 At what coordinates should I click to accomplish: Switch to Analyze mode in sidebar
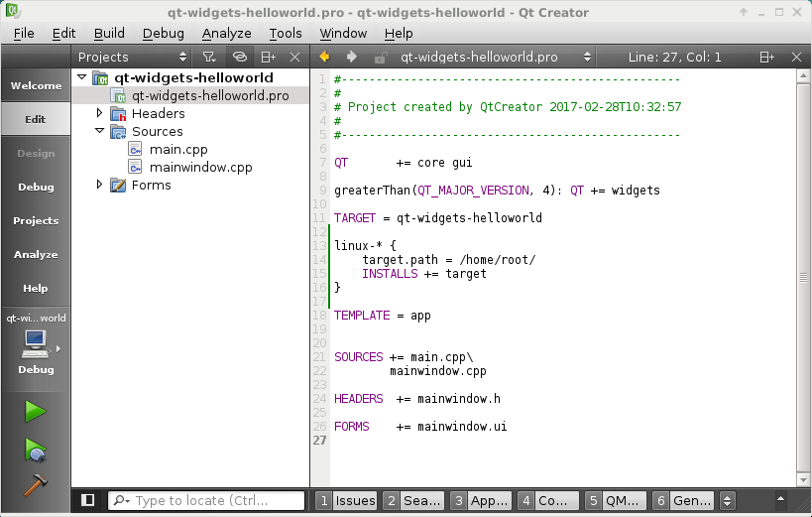tap(36, 254)
